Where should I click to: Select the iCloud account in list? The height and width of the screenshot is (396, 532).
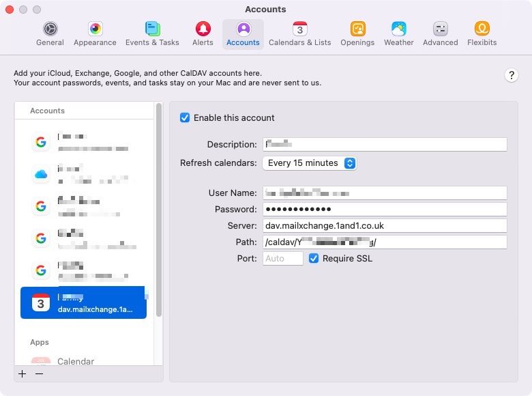pyautogui.click(x=84, y=174)
